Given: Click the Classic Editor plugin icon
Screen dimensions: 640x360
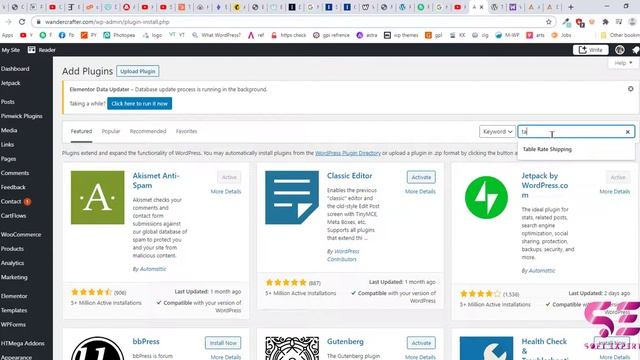Looking at the screenshot, I should click(x=292, y=198).
